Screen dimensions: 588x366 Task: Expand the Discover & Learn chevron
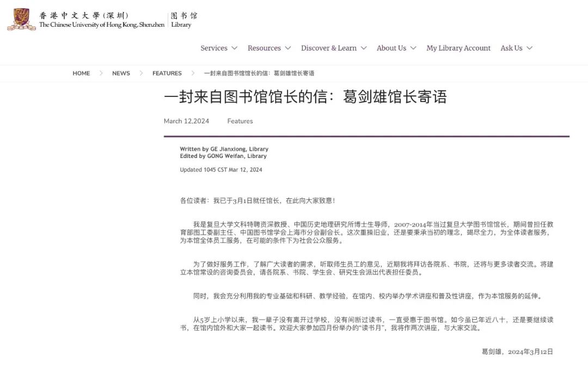364,48
